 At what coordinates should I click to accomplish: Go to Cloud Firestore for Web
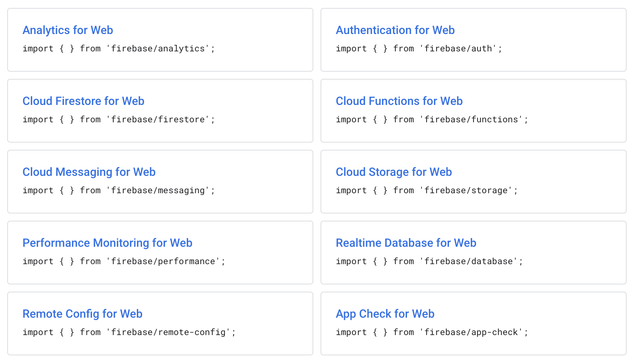pyautogui.click(x=83, y=101)
